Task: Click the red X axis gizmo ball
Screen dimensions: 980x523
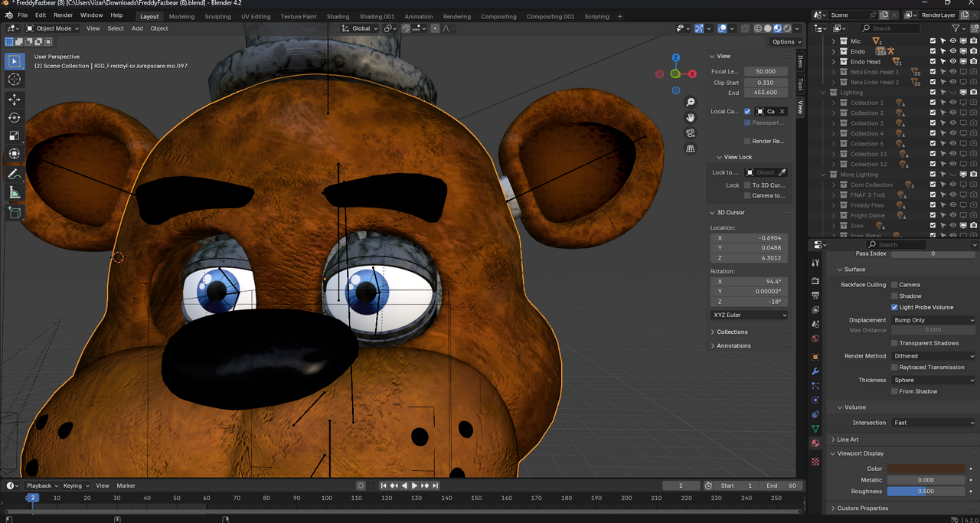Action: click(x=692, y=74)
